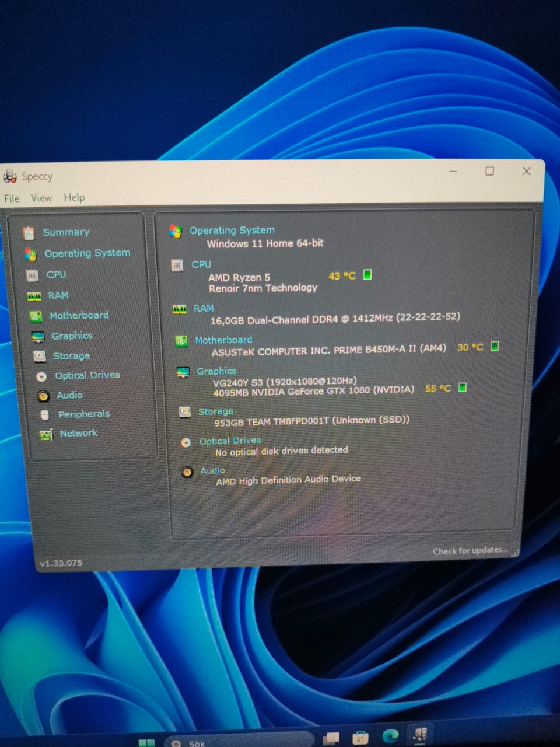Image resolution: width=560 pixels, height=747 pixels.
Task: Open Microsoft Store from the taskbar
Action: point(360,738)
